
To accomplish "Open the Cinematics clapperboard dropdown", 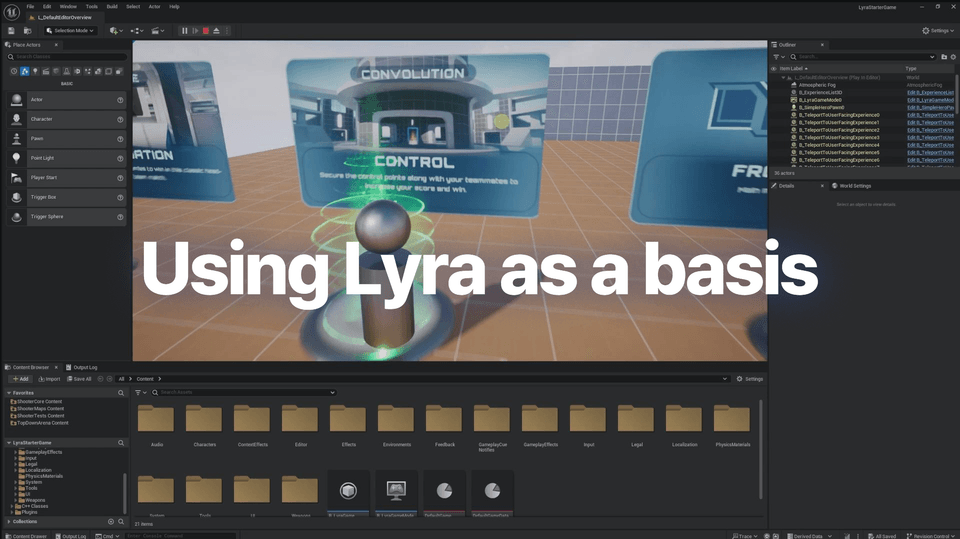I will tap(157, 31).
